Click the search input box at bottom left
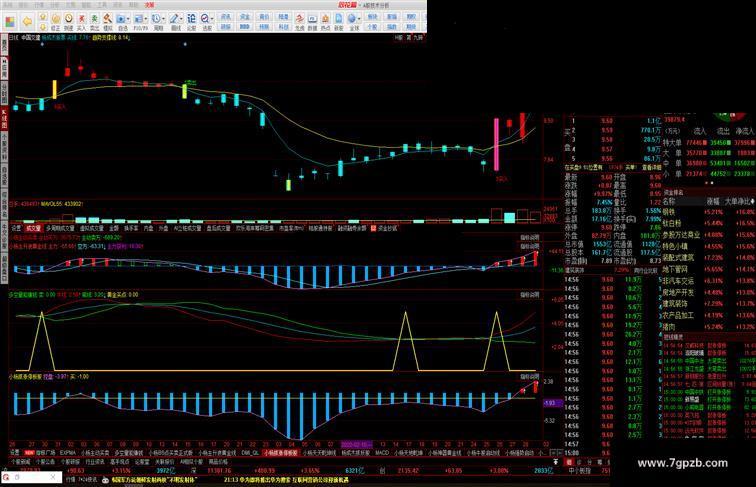 (31, 477)
